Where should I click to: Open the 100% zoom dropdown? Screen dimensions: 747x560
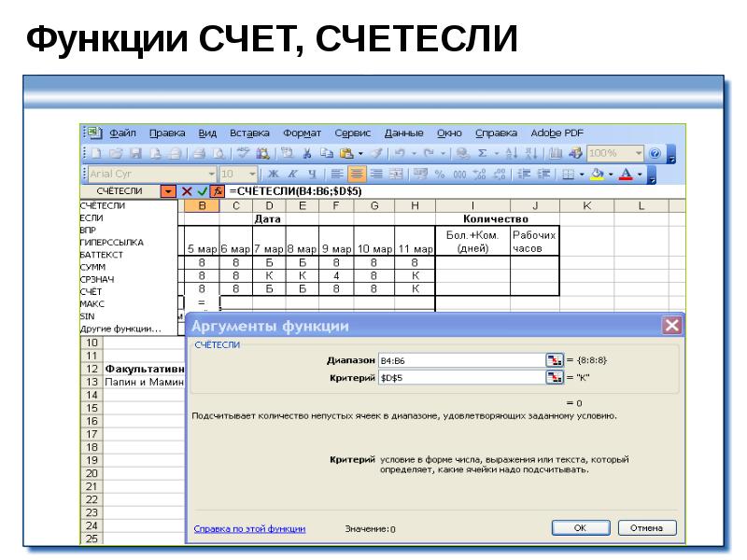(x=639, y=153)
